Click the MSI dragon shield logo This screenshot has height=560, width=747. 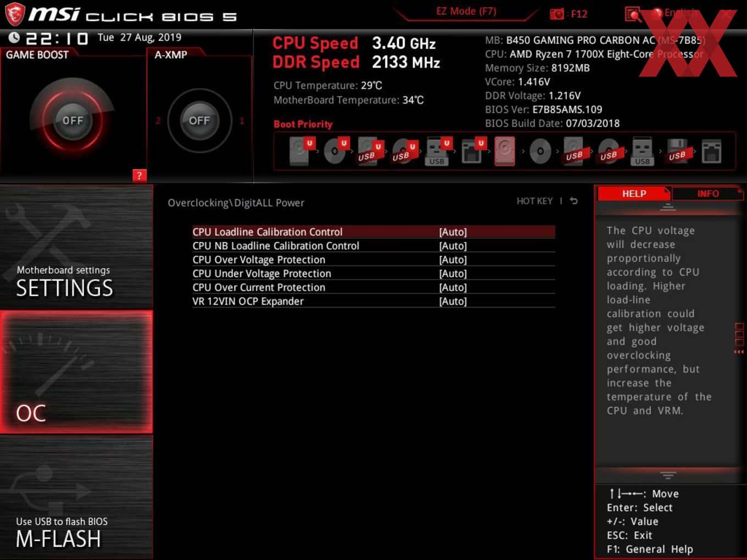coord(15,14)
